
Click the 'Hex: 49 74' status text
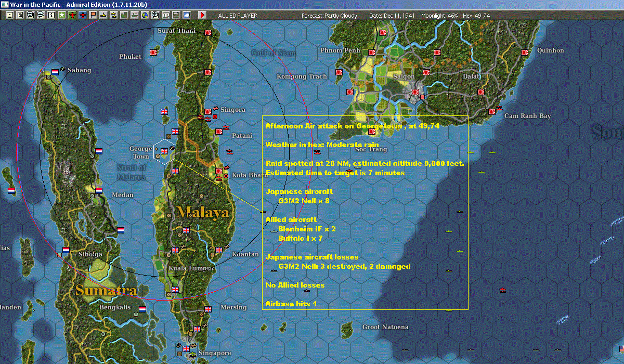point(476,16)
